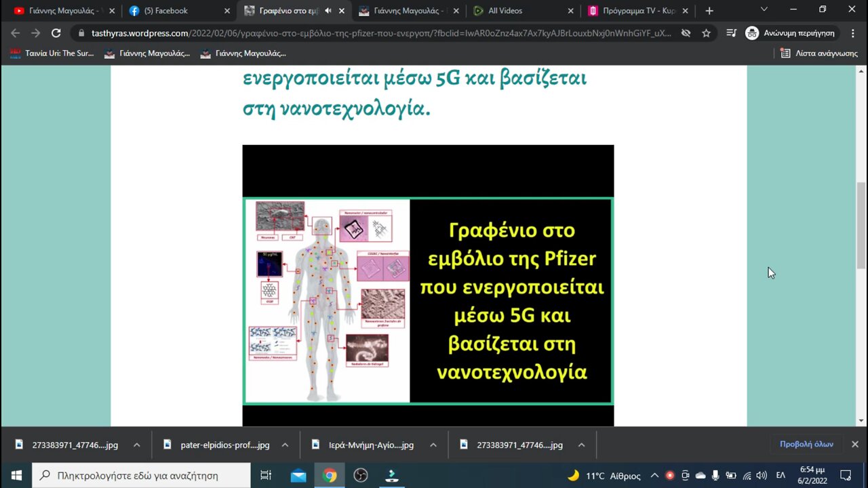The width and height of the screenshot is (868, 488).
Task: Click the Windows taskbar search box
Action: click(x=142, y=475)
